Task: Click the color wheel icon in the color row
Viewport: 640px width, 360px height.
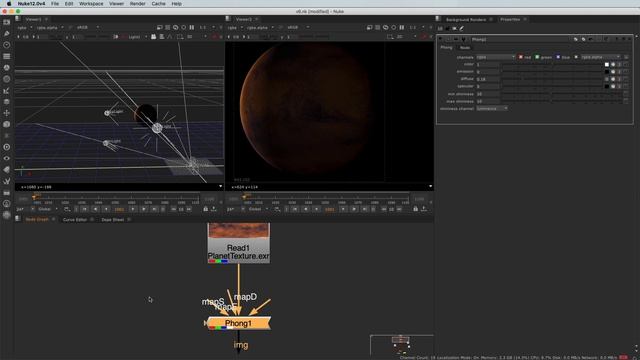Action: click(x=613, y=64)
